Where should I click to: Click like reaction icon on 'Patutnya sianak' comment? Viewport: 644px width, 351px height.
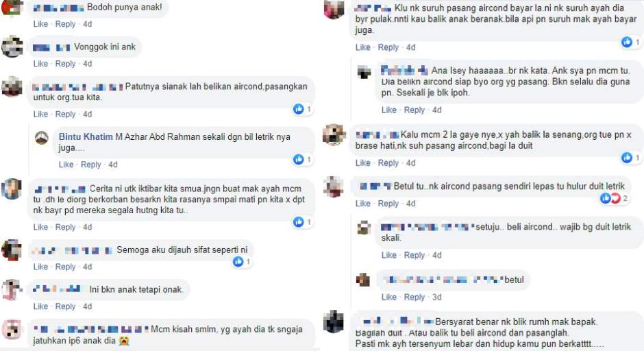pos(299,109)
